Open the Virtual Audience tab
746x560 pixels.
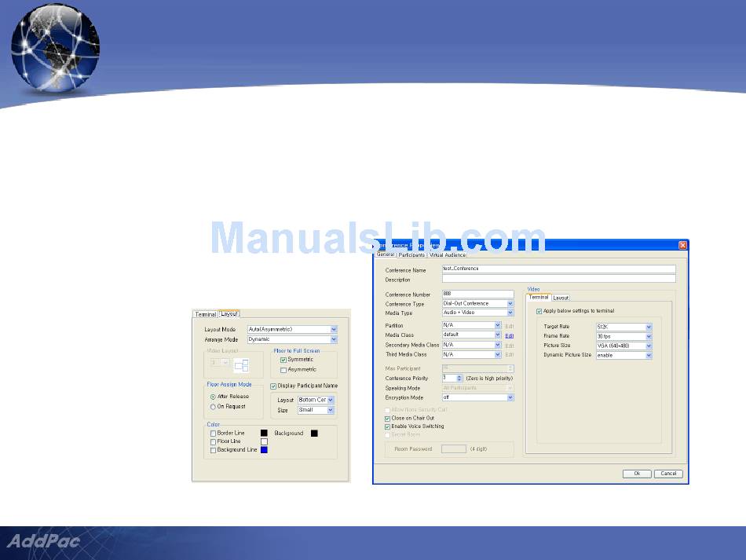(448, 255)
